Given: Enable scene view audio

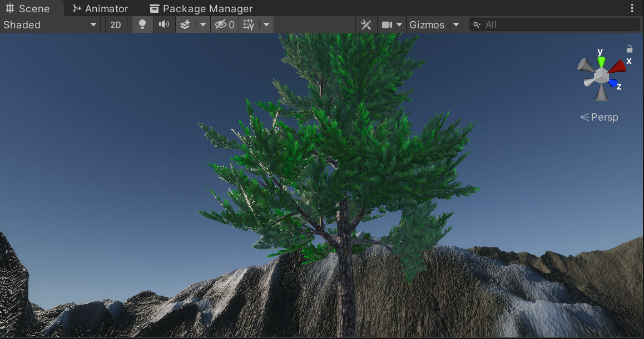Looking at the screenshot, I should [x=164, y=24].
